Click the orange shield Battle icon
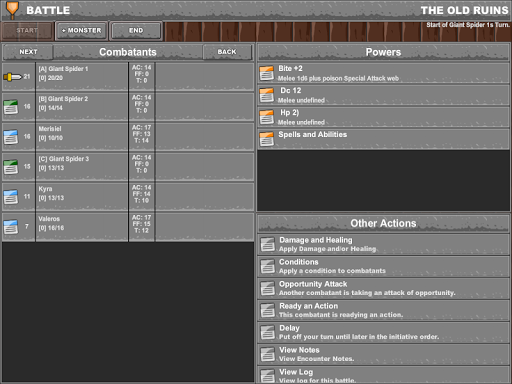512x384 pixels. pyautogui.click(x=12, y=10)
